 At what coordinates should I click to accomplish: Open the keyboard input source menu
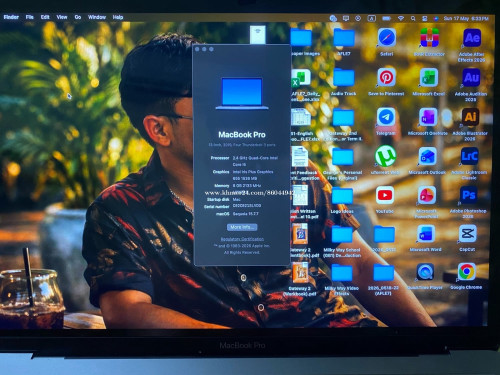pos(372,19)
